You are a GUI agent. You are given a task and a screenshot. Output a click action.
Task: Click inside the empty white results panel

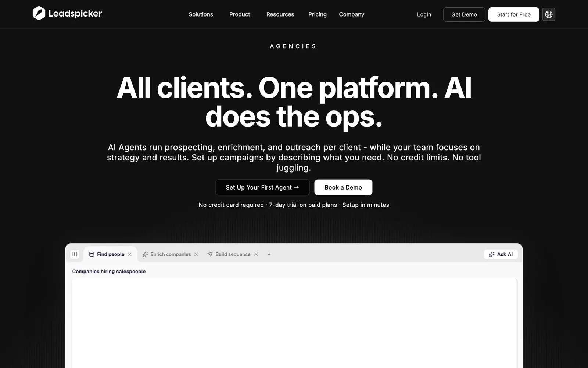point(294,323)
